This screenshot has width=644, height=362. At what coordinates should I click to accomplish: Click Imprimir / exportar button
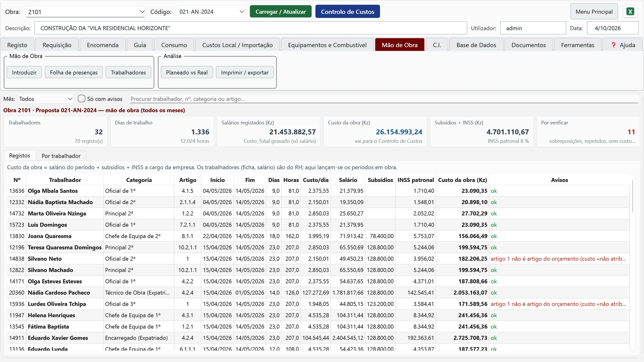245,72
